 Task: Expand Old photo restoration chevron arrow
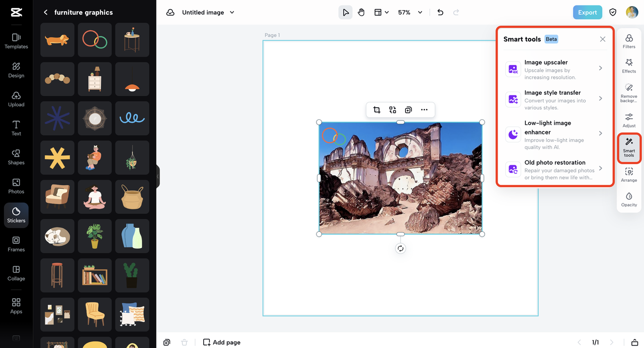pos(600,168)
